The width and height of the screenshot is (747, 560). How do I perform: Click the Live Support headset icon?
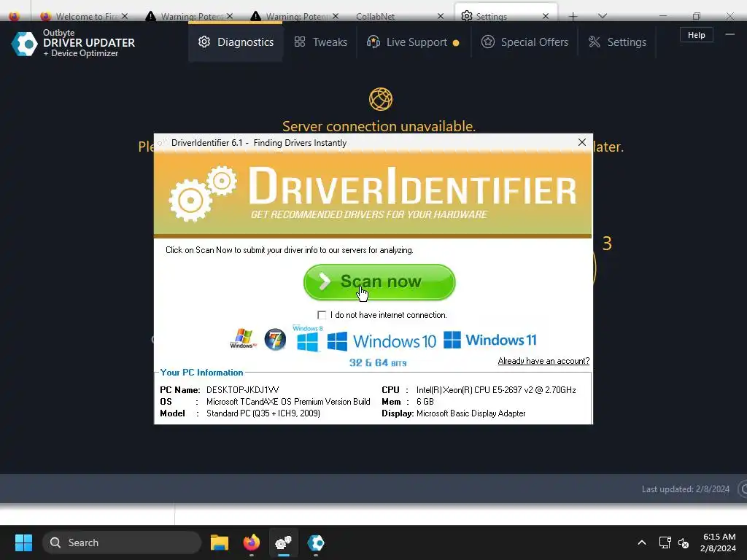click(373, 42)
